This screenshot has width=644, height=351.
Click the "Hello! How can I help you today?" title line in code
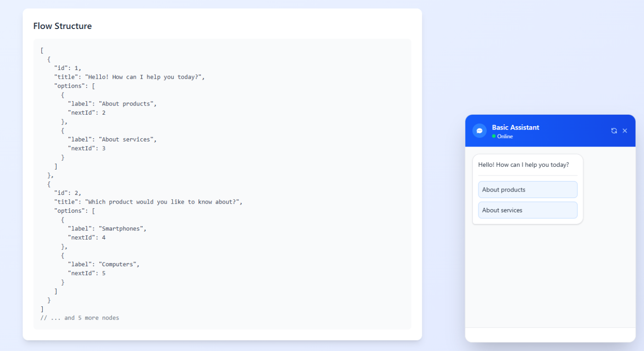point(129,77)
